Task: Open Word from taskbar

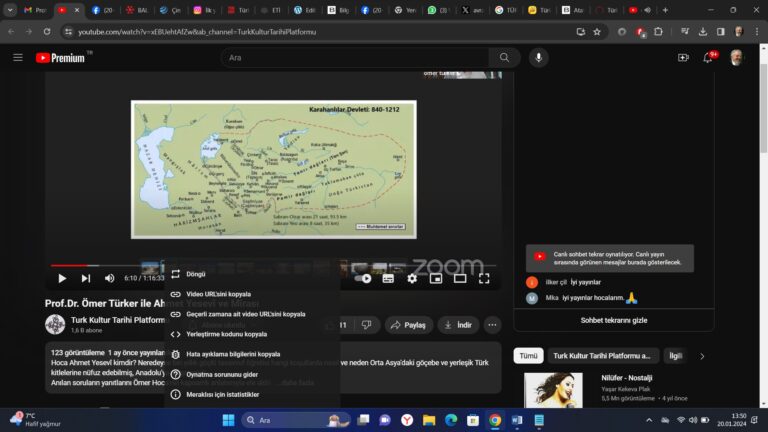Action: click(517, 420)
